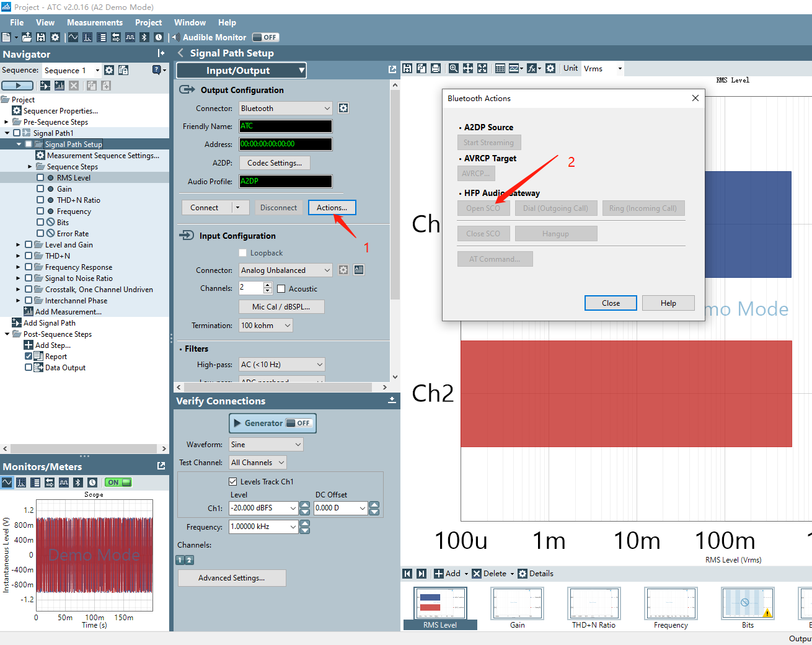The height and width of the screenshot is (645, 812).
Task: Uncheck the Report step checkbox
Action: pyautogui.click(x=29, y=356)
